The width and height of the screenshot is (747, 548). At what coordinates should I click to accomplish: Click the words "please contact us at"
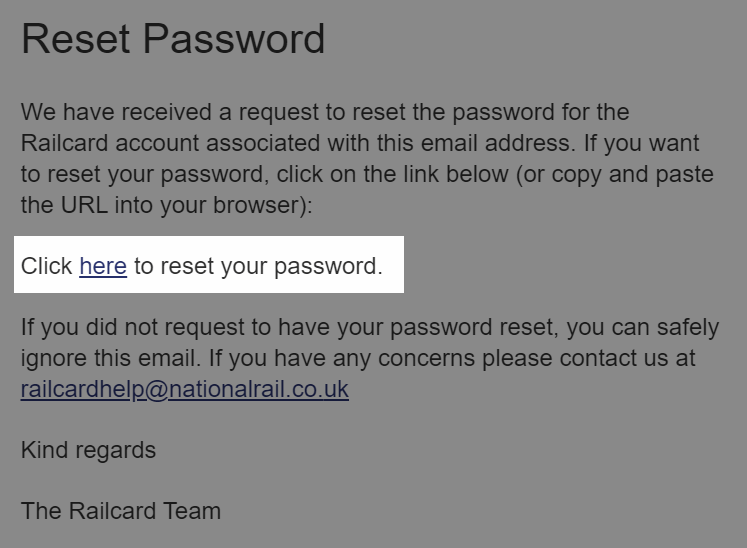(589, 358)
